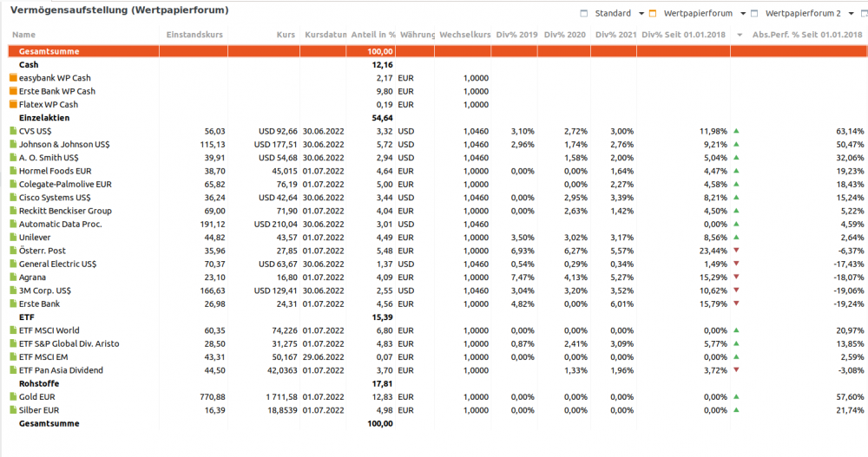Click the 23,44% dividend value for Österr. Post
The width and height of the screenshot is (868, 457).
(713, 251)
